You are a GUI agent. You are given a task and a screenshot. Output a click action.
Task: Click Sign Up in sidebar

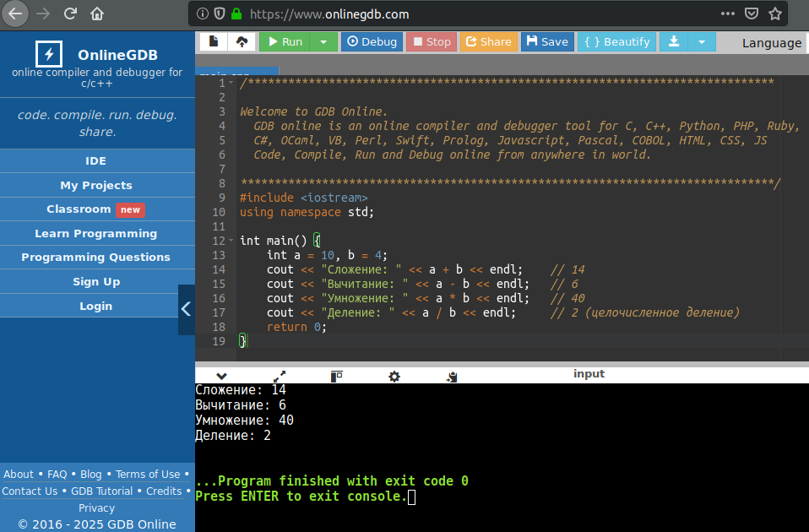(x=96, y=282)
